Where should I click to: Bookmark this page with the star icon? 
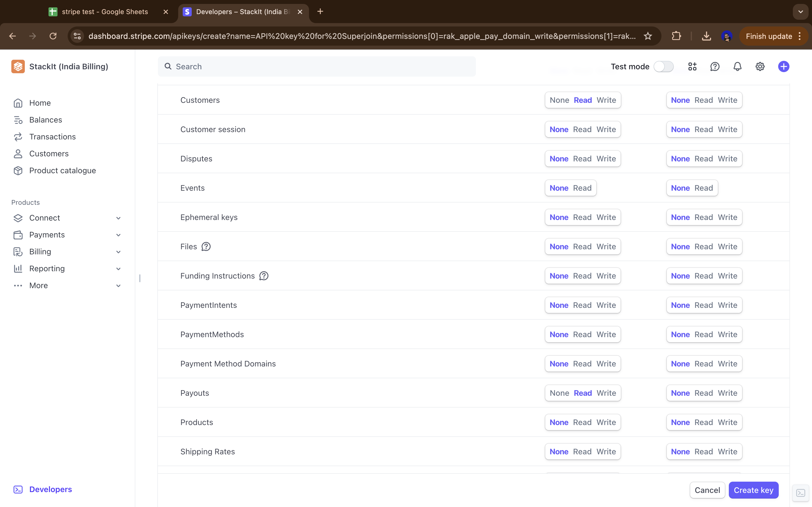pyautogui.click(x=648, y=36)
